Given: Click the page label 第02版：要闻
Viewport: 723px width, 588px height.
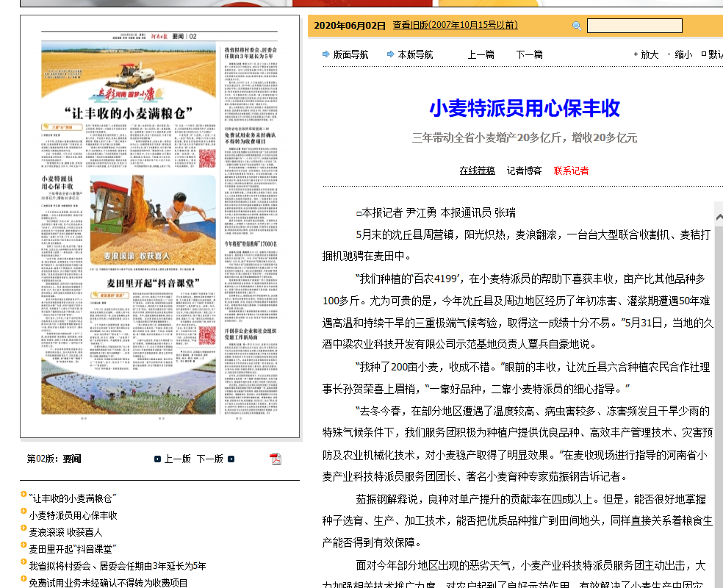Looking at the screenshot, I should (x=54, y=459).
